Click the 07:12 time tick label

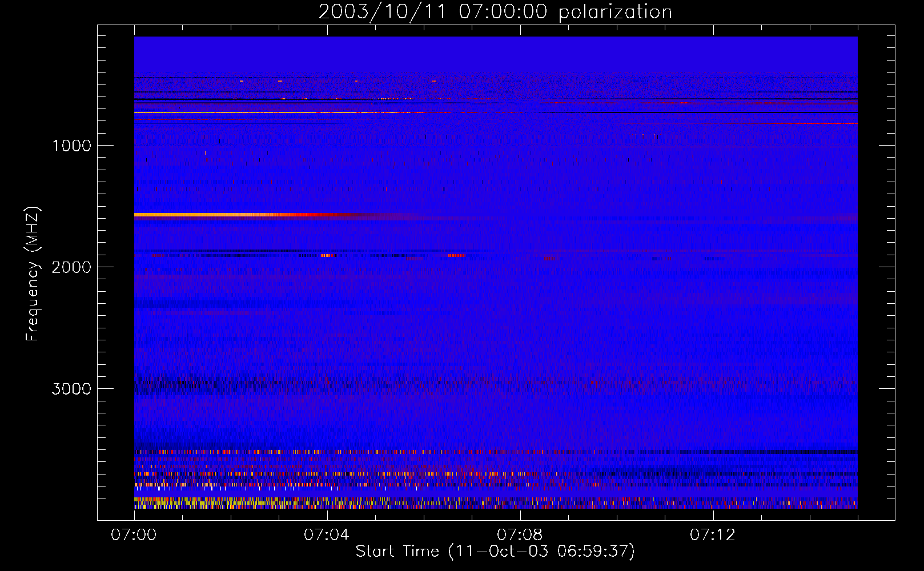(713, 535)
